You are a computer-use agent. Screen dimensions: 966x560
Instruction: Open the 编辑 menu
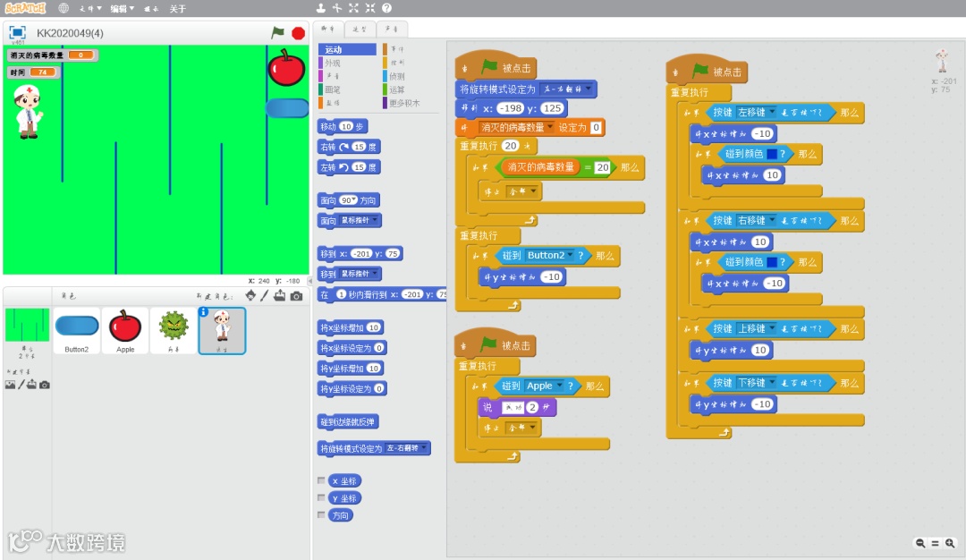click(x=122, y=9)
